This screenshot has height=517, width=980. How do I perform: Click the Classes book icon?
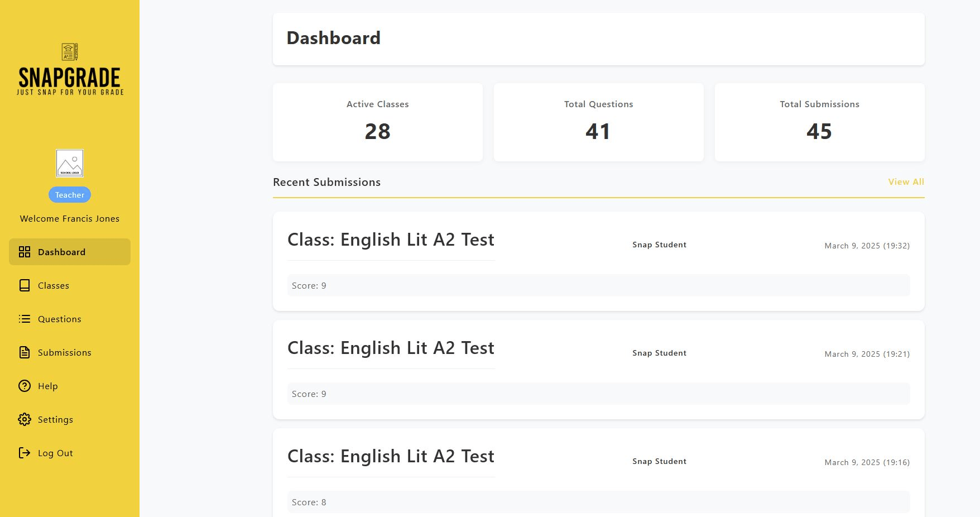pyautogui.click(x=25, y=285)
